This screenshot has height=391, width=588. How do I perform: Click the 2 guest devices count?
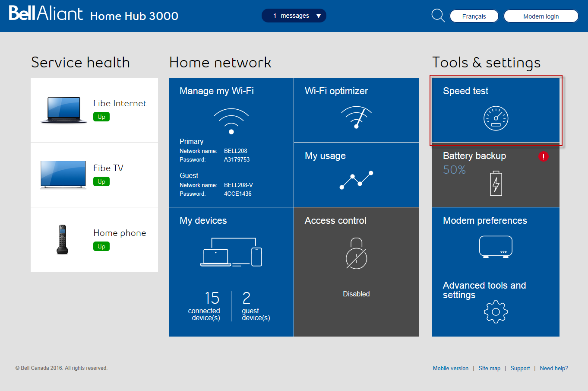click(x=247, y=298)
